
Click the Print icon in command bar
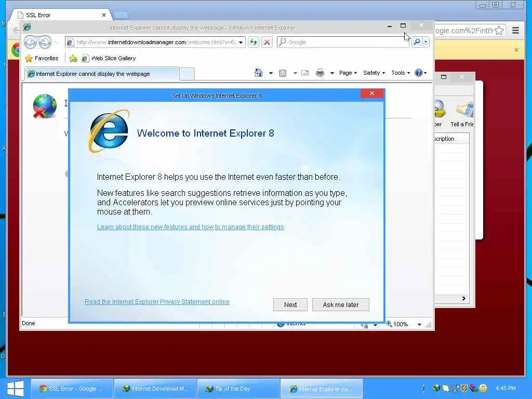click(x=320, y=73)
